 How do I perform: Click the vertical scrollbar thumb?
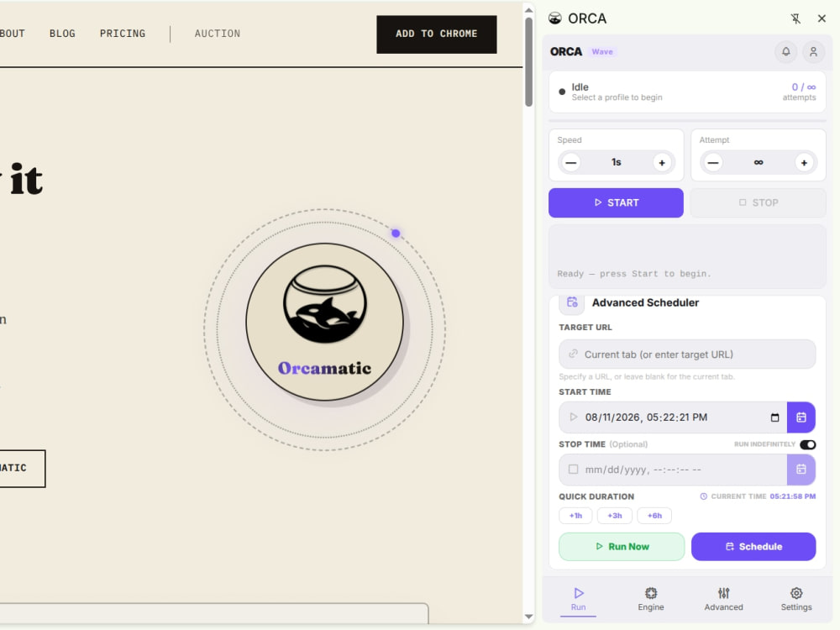click(x=528, y=62)
